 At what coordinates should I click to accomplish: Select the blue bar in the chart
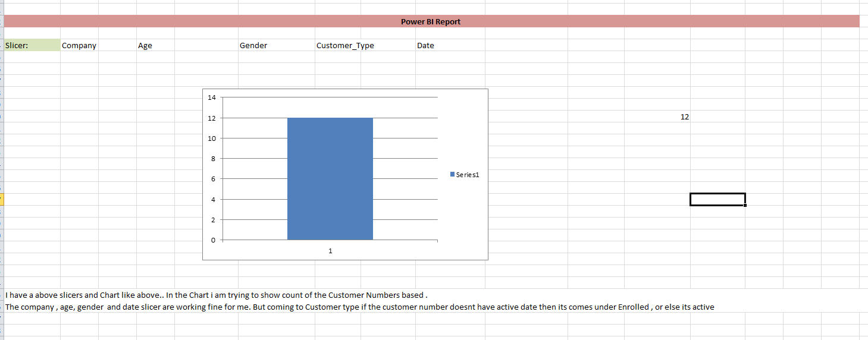click(330, 179)
